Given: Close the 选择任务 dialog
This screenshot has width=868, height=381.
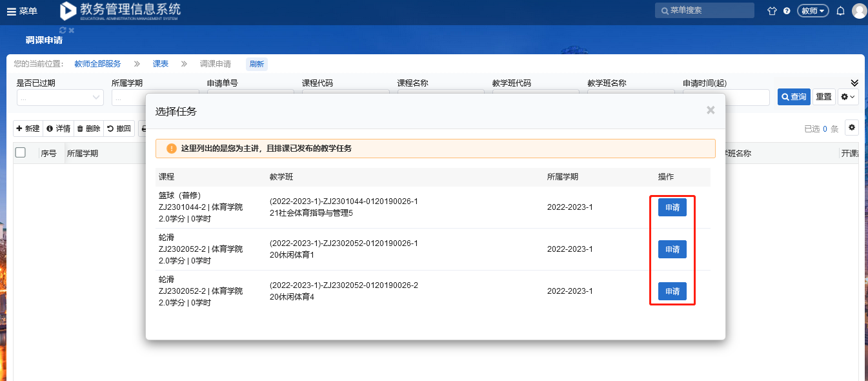Looking at the screenshot, I should click(x=711, y=110).
